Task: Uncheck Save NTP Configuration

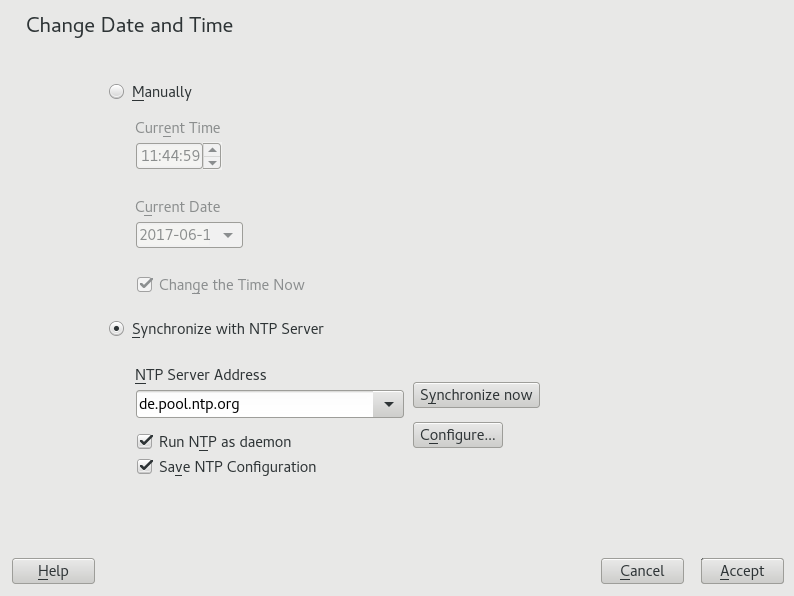Action: click(145, 467)
